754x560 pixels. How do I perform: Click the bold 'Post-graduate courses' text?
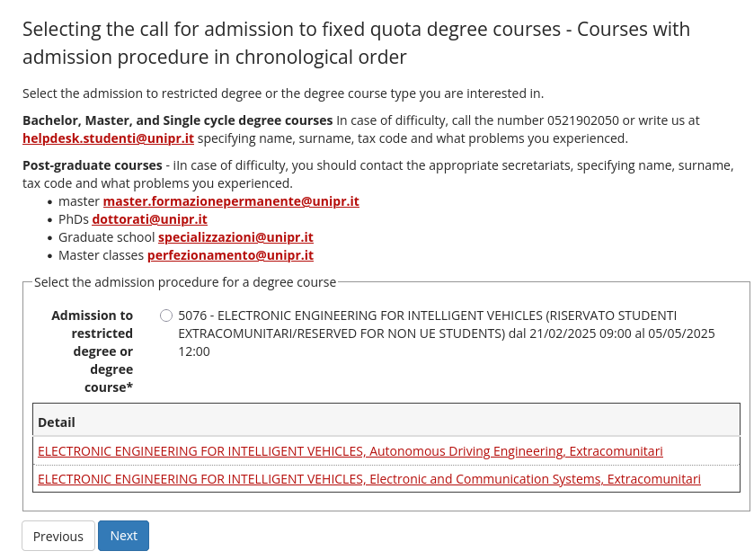click(x=92, y=165)
